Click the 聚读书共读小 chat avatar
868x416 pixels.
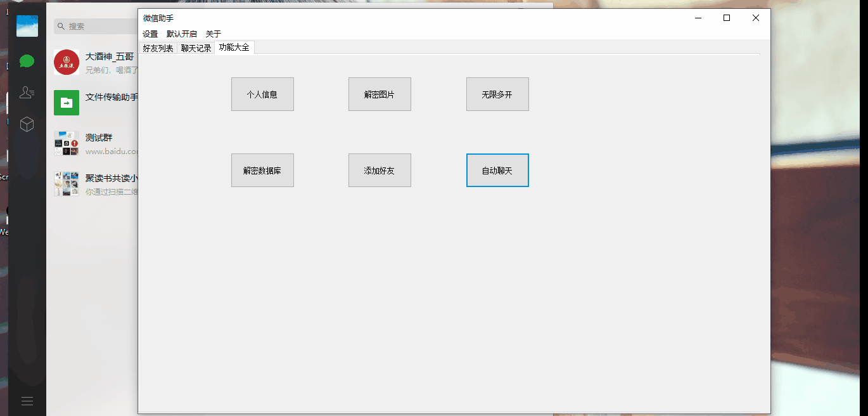pos(66,184)
